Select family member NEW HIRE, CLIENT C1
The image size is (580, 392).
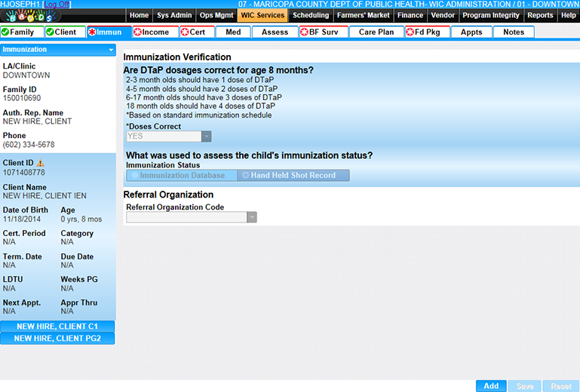tap(57, 326)
